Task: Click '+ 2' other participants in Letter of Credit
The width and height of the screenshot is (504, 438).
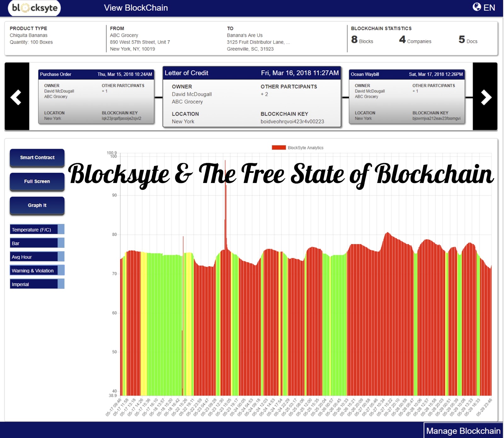Action: click(x=264, y=94)
